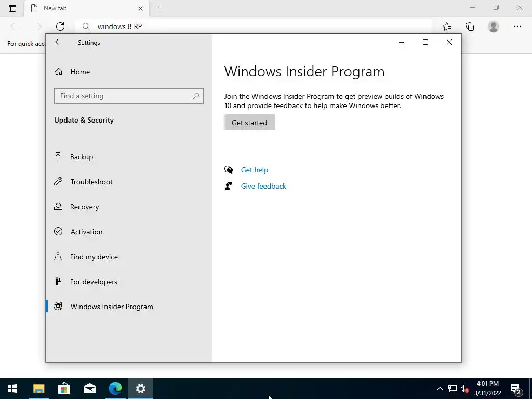The image size is (532, 399).
Task: Select Windows Insider Program in the sidebar
Action: pos(112,307)
